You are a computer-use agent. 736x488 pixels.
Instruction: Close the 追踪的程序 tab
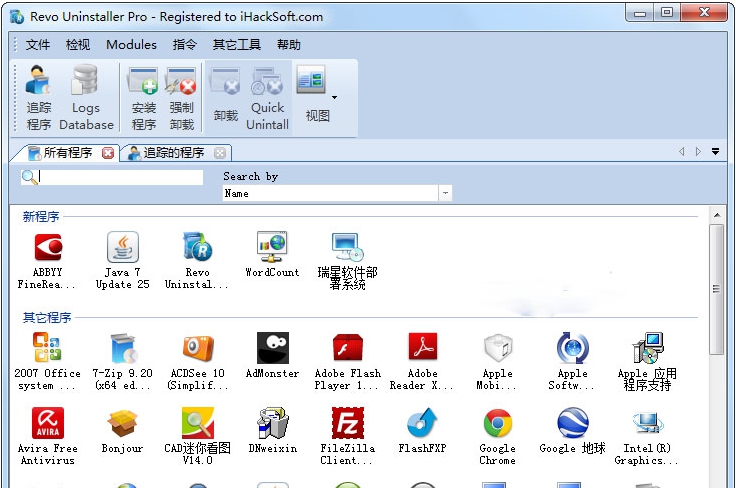pyautogui.click(x=220, y=153)
